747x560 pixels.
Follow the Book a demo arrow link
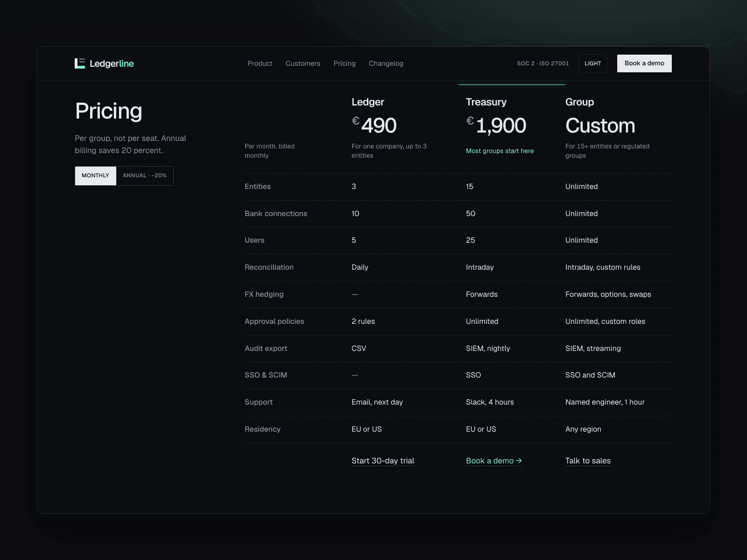point(494,461)
